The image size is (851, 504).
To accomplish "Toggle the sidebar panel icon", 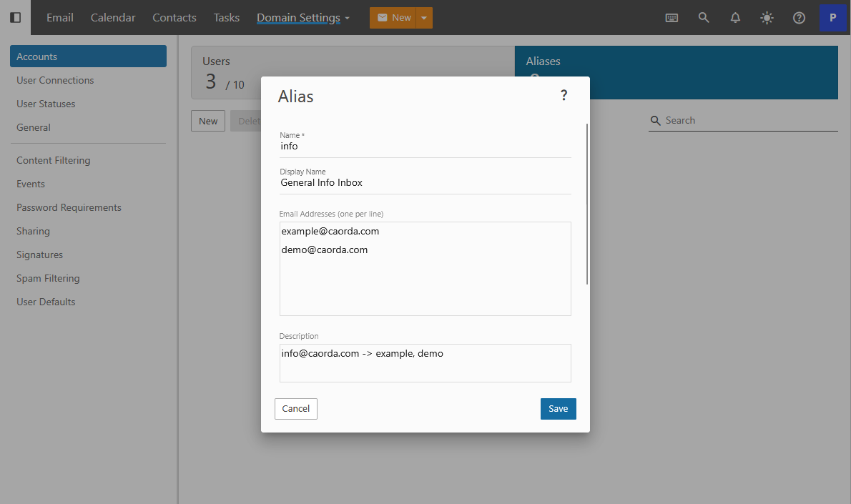I will [15, 17].
